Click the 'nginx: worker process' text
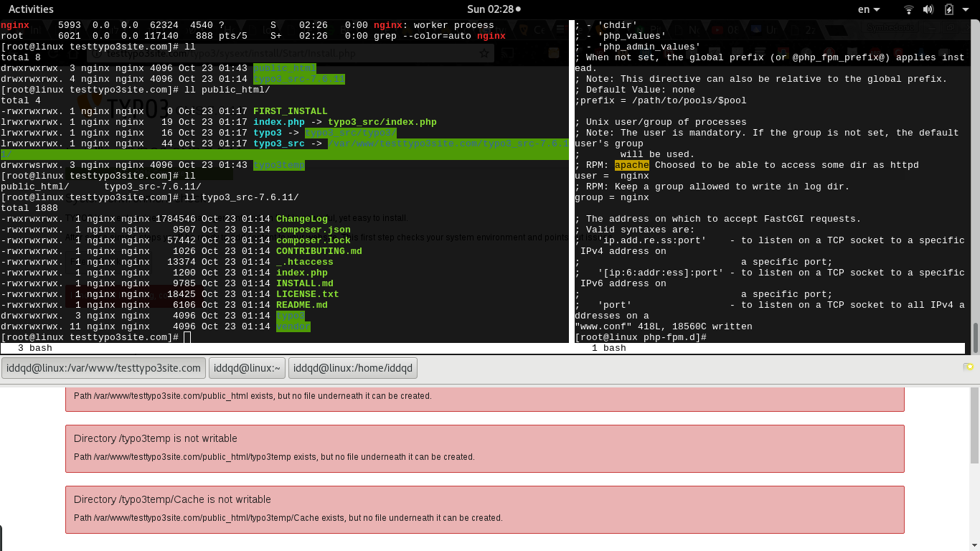This screenshot has height=551, width=980. click(433, 25)
